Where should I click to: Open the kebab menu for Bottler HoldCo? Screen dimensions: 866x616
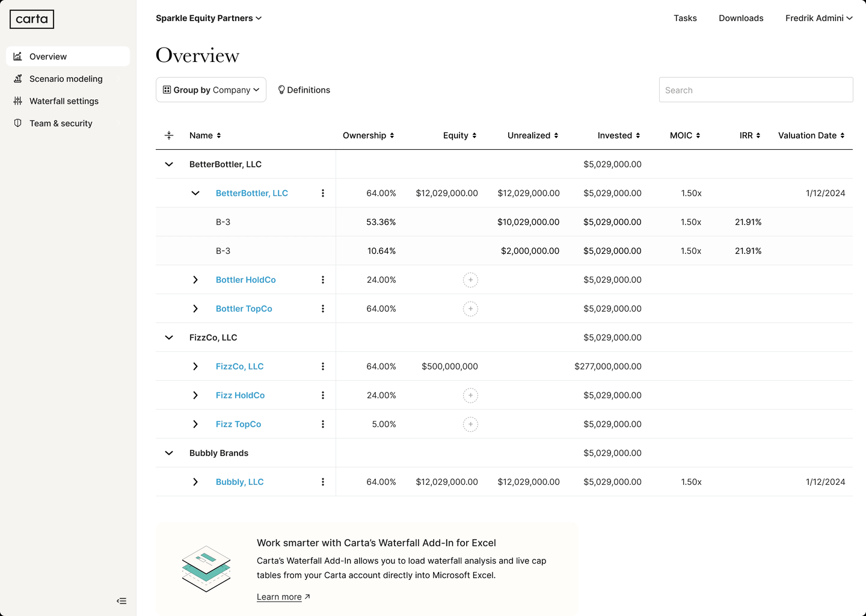pos(323,280)
